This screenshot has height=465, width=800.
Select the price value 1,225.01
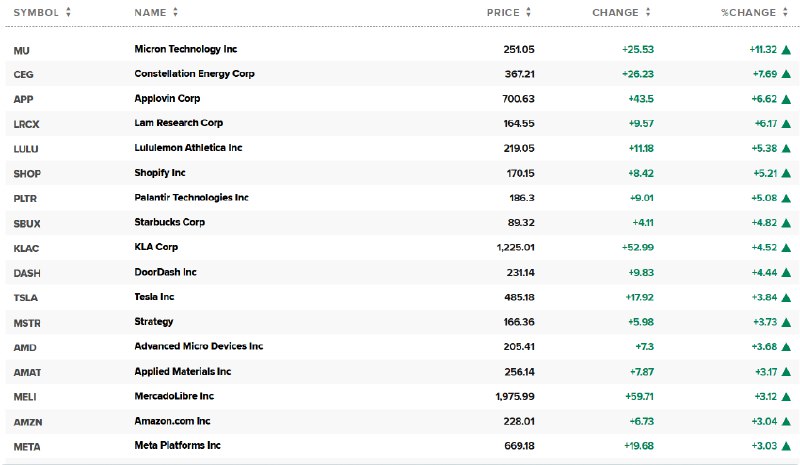[x=515, y=248]
